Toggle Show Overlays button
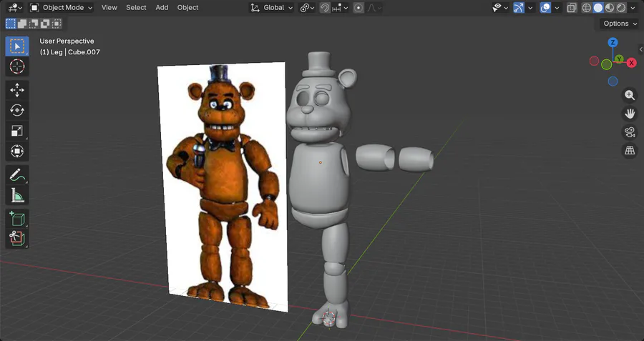644x341 pixels. tap(545, 8)
